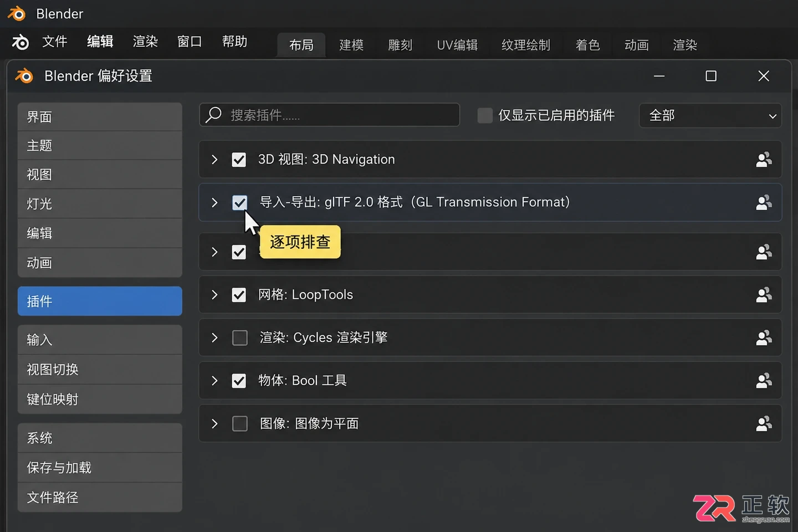Check 仅显示已启用的插件 option
This screenshot has height=532, width=798.
click(x=485, y=115)
